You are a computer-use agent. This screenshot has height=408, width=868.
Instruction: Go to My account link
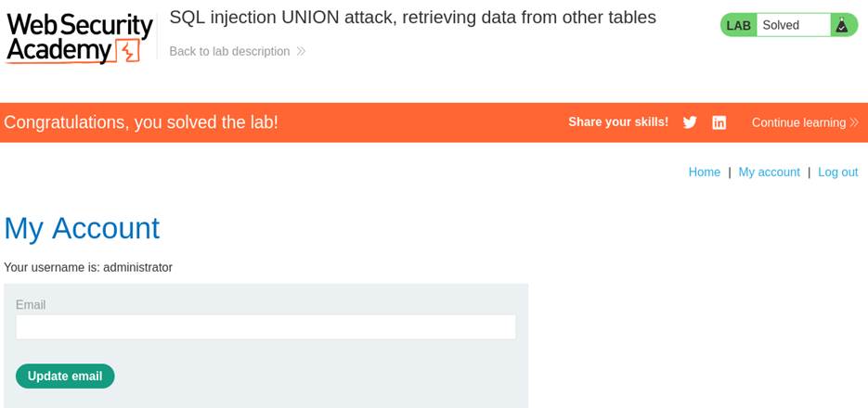(769, 172)
